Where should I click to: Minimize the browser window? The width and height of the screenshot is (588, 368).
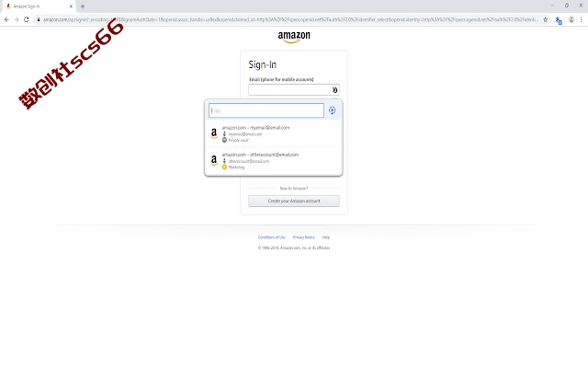coord(552,6)
